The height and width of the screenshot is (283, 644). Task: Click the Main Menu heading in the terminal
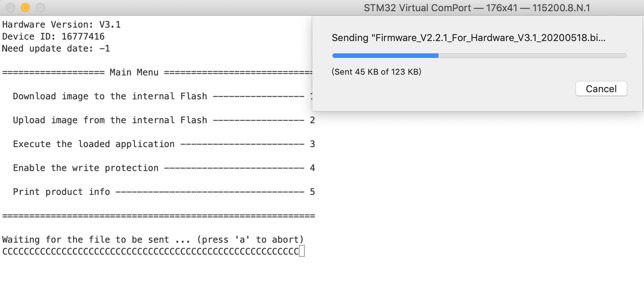(x=134, y=73)
